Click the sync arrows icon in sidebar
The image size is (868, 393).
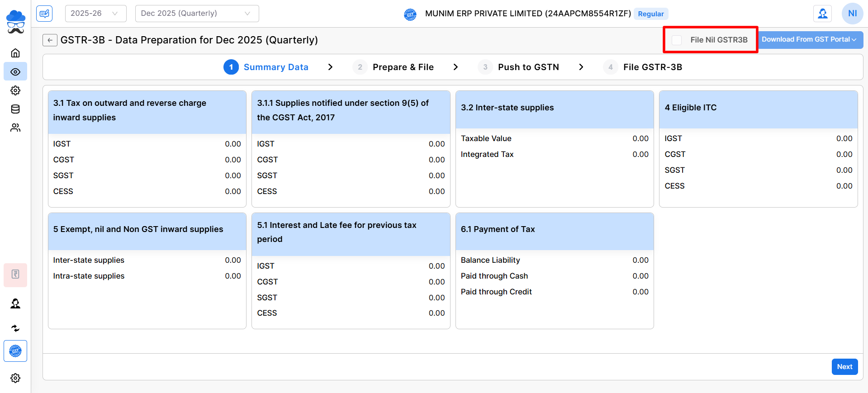tap(15, 328)
